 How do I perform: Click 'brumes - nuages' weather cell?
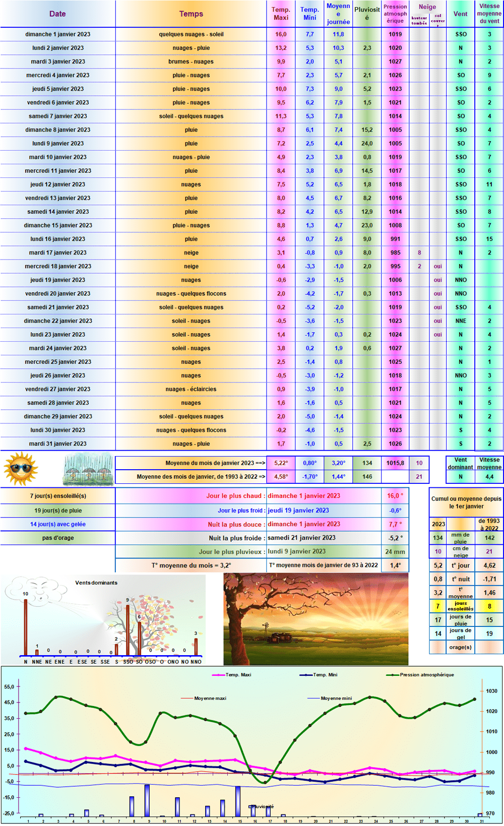coord(191,61)
